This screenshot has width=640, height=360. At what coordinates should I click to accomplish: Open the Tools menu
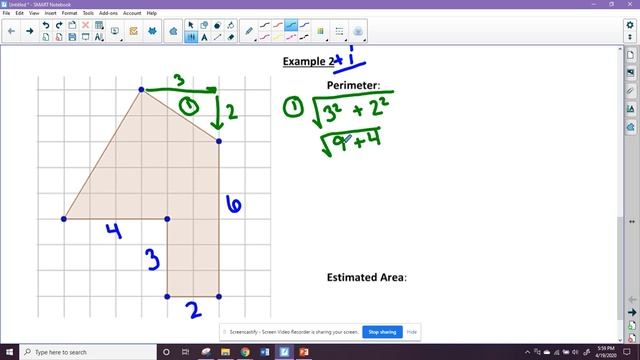click(x=88, y=13)
